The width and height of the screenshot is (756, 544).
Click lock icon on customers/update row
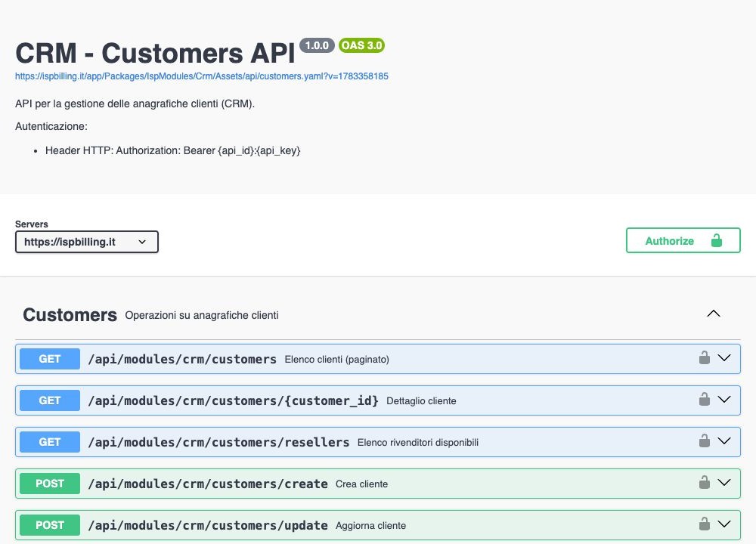point(704,524)
